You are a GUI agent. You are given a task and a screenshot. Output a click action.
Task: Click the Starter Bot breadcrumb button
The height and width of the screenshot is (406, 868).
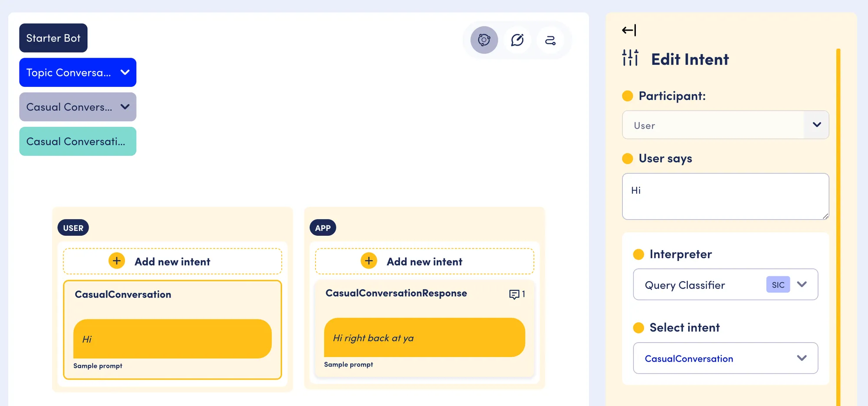pyautogui.click(x=53, y=38)
